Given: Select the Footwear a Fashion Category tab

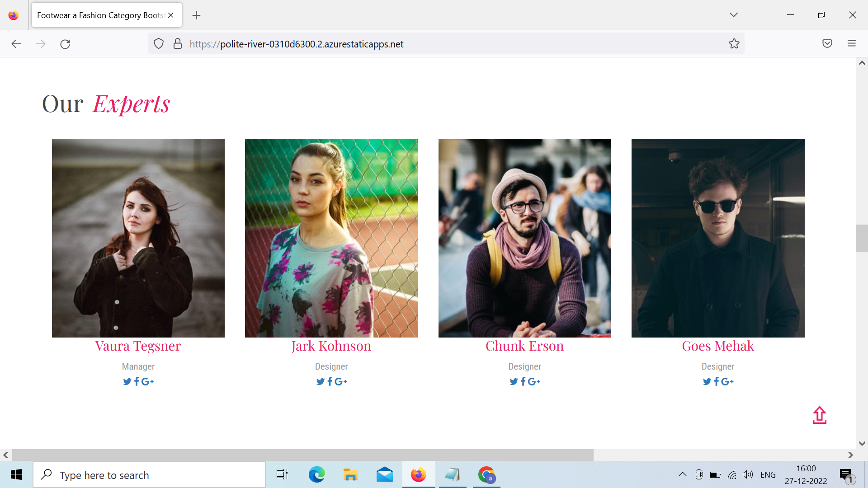Looking at the screenshot, I should tap(100, 15).
